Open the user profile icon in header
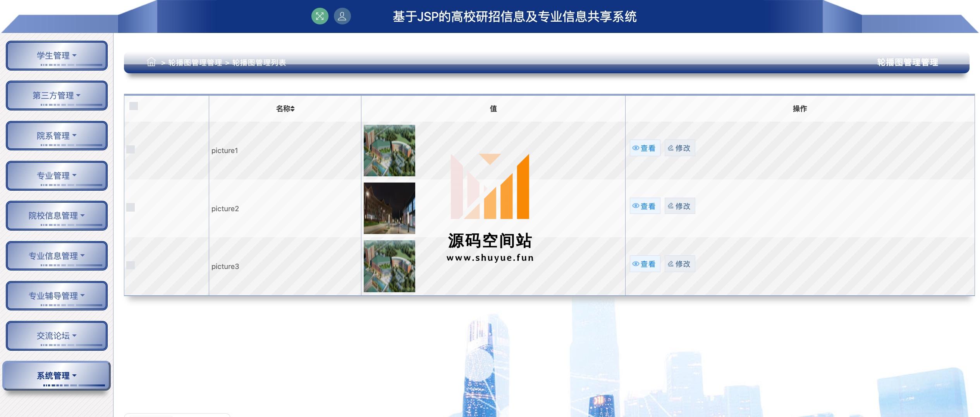 tap(342, 16)
